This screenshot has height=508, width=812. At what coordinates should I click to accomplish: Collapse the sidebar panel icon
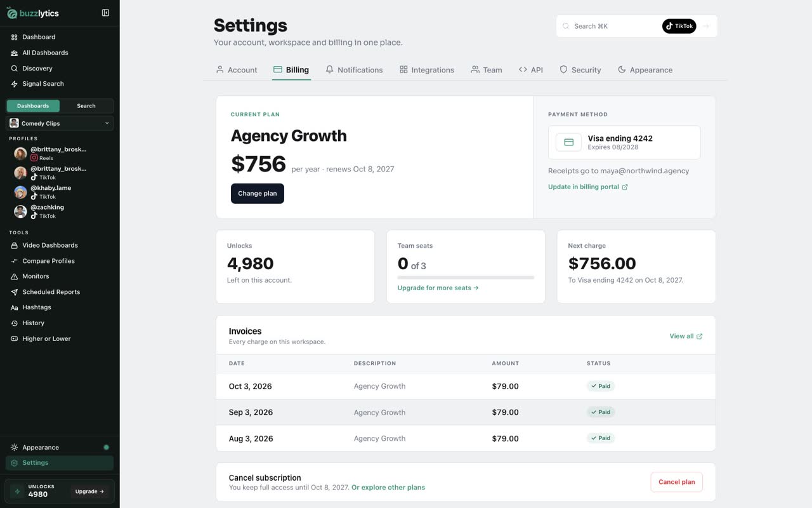click(x=105, y=13)
